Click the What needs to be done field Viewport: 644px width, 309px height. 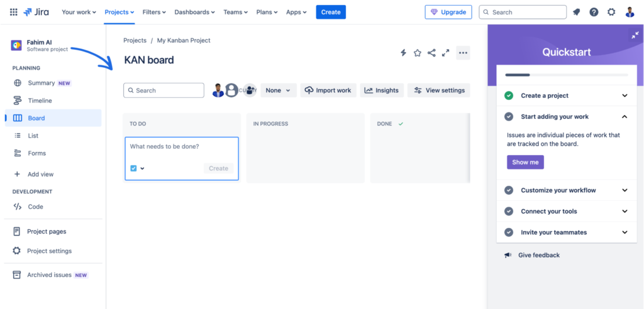[182, 146]
